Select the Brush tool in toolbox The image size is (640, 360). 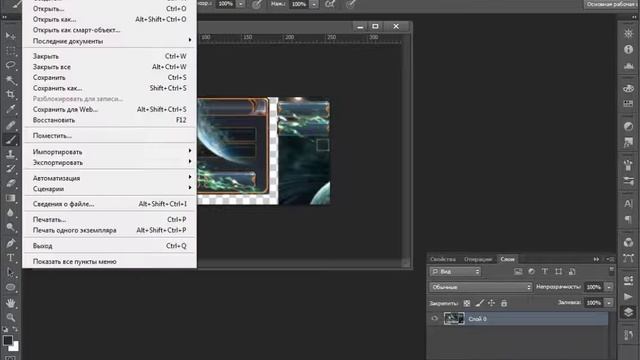[11, 140]
